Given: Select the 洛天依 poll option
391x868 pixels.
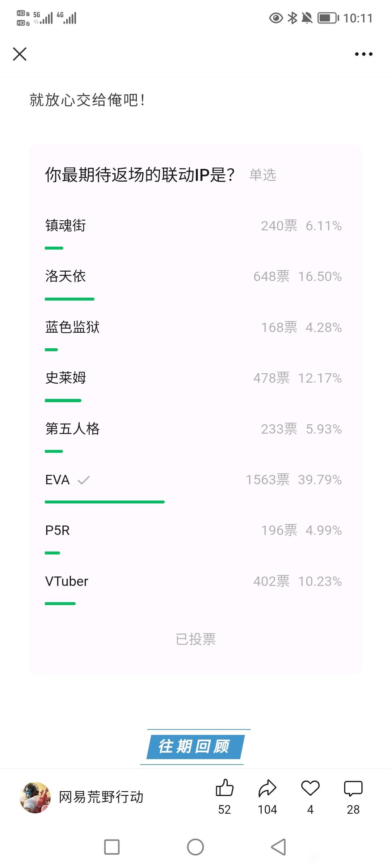Looking at the screenshot, I should (x=193, y=284).
